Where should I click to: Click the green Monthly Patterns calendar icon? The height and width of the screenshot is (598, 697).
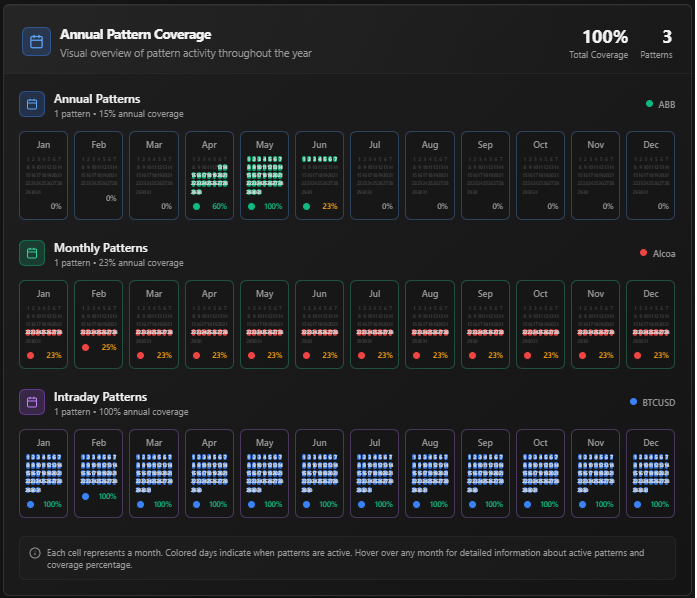pyautogui.click(x=32, y=253)
